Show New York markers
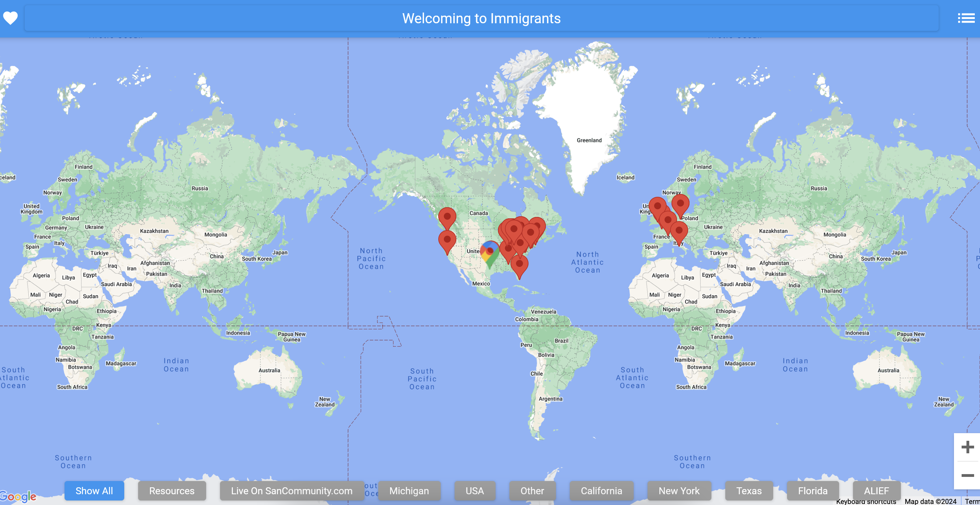This screenshot has height=505, width=980. click(x=679, y=490)
